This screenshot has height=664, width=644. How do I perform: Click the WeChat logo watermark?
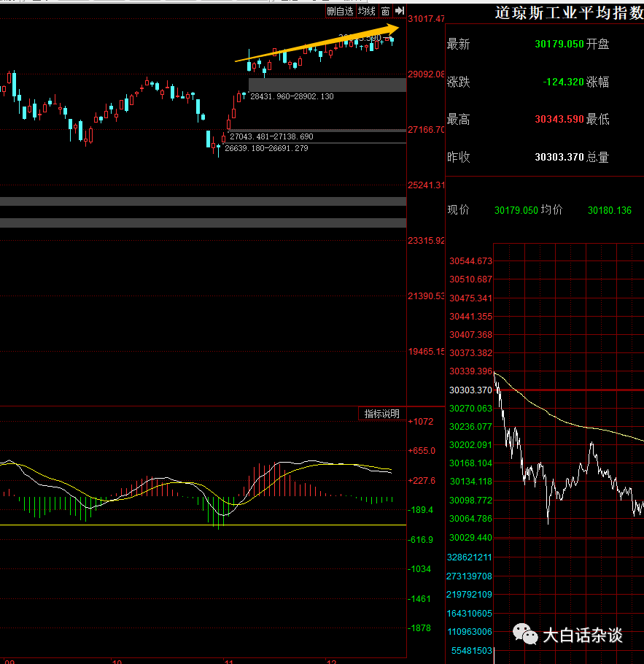coord(524,634)
